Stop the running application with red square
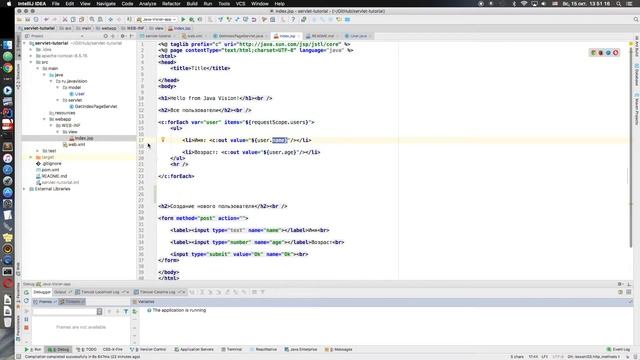The height and width of the screenshot is (360, 640). pyautogui.click(x=27, y=327)
